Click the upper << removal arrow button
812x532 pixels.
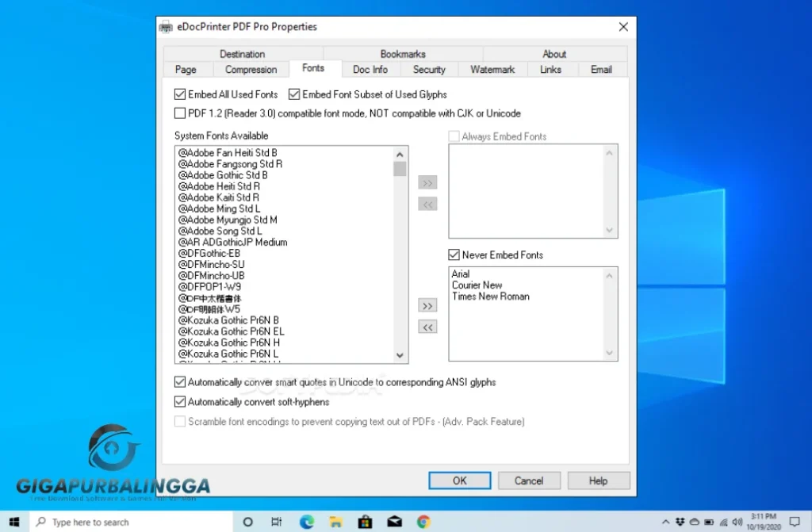click(x=427, y=204)
